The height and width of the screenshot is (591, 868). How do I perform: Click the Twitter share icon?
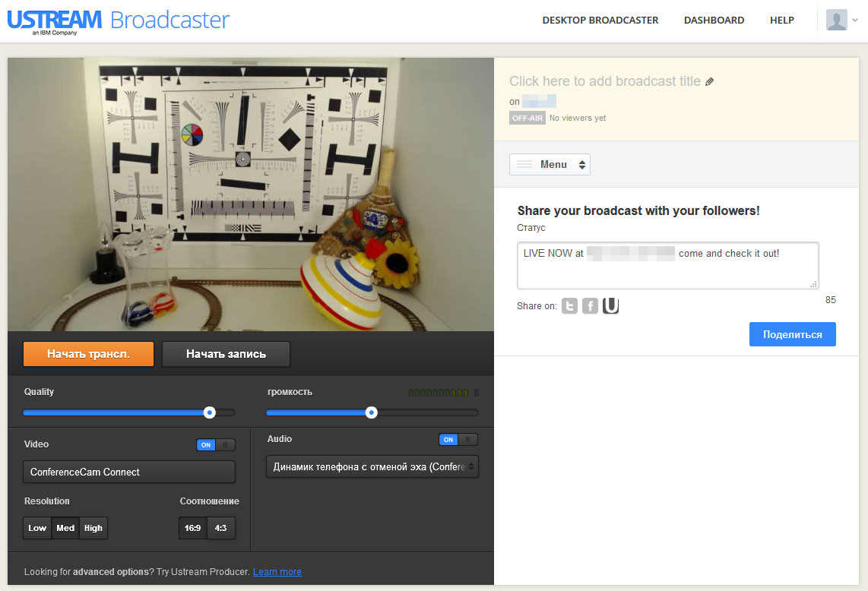[569, 305]
